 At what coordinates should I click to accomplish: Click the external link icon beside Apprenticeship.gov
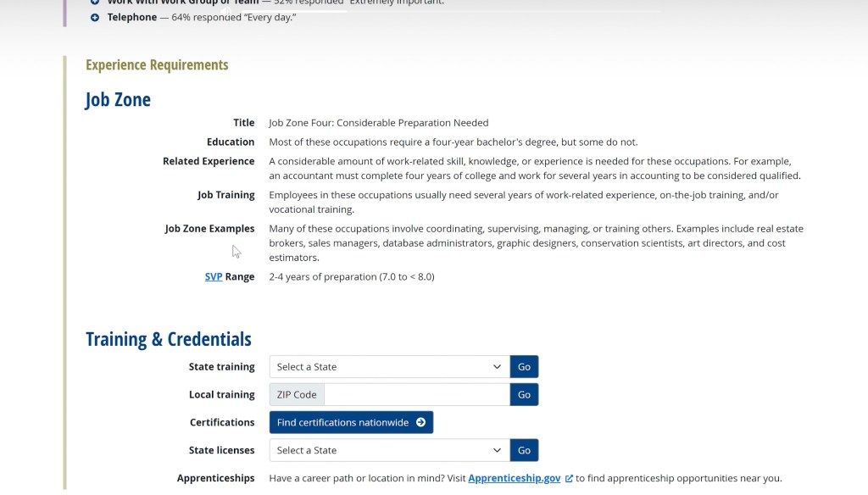[x=569, y=478]
